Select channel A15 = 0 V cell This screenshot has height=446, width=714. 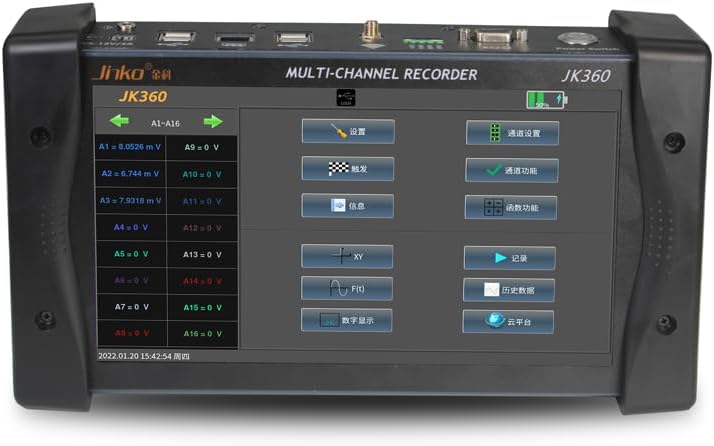click(x=203, y=308)
